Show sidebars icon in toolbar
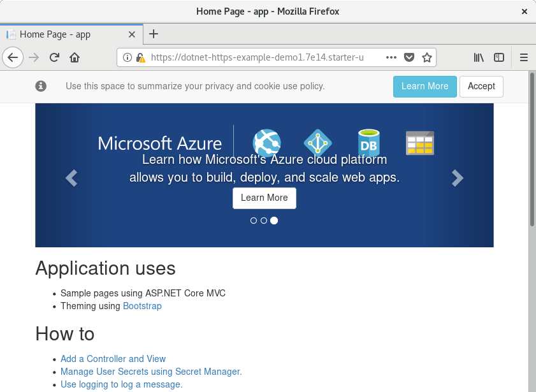The height and width of the screenshot is (392, 536). click(x=499, y=57)
